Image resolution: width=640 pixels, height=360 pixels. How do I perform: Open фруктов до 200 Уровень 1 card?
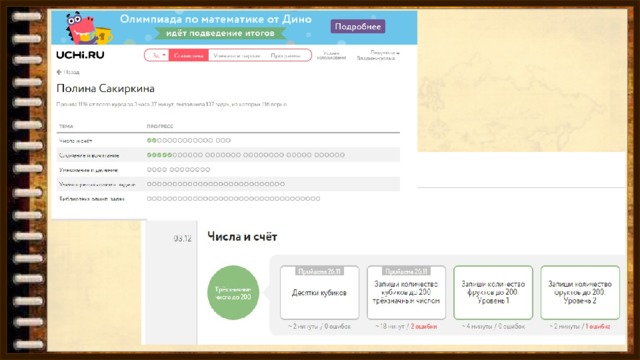493,293
